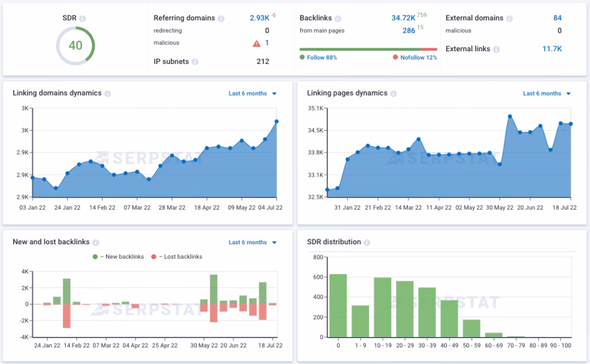Open the Backlinks info tooltip
The height and width of the screenshot is (364, 590).
tap(338, 18)
